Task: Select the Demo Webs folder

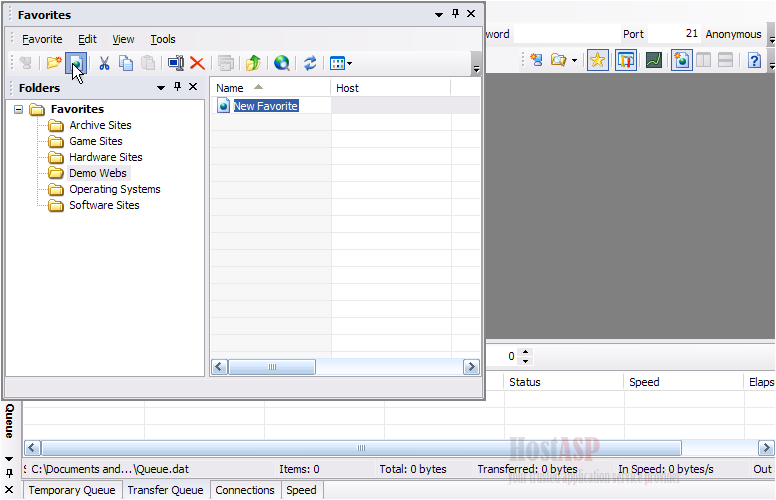Action: [x=97, y=173]
